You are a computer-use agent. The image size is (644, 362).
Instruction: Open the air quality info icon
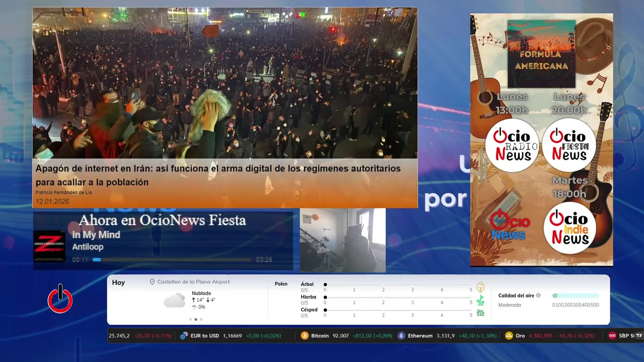pos(538,296)
